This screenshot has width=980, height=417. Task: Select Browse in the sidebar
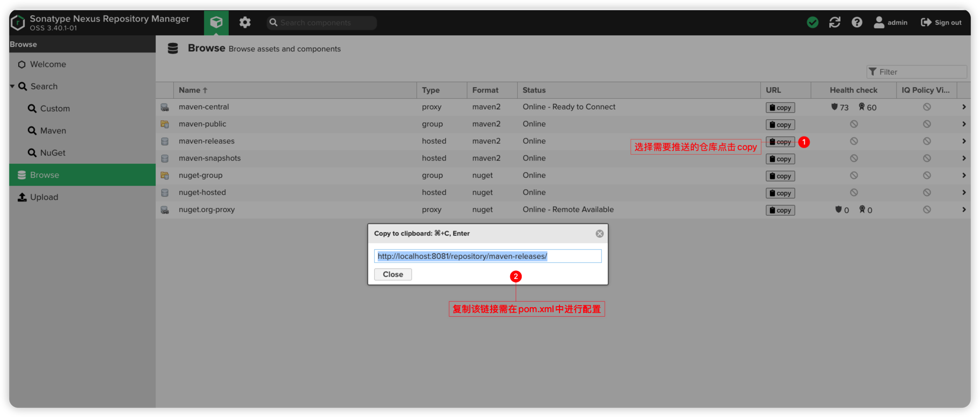click(x=82, y=175)
